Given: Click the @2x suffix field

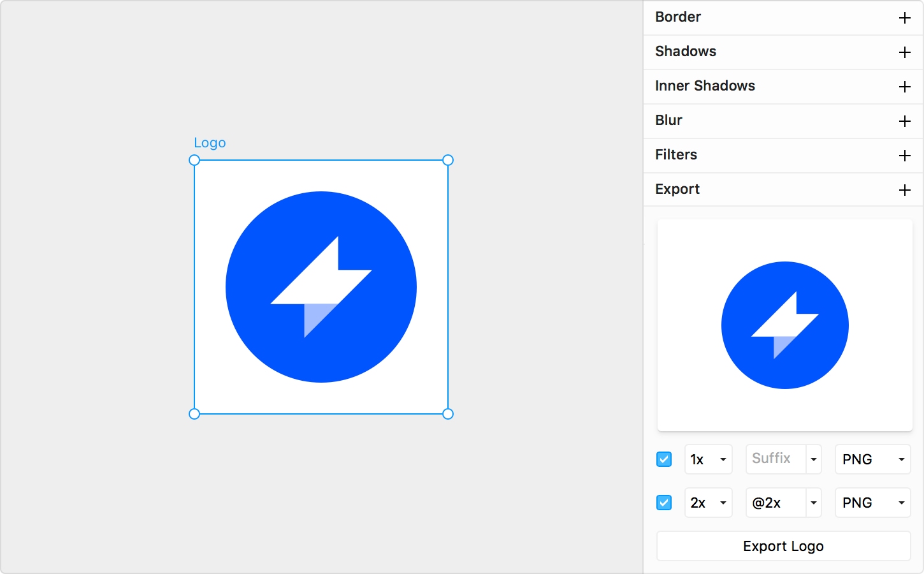Looking at the screenshot, I should point(776,503).
